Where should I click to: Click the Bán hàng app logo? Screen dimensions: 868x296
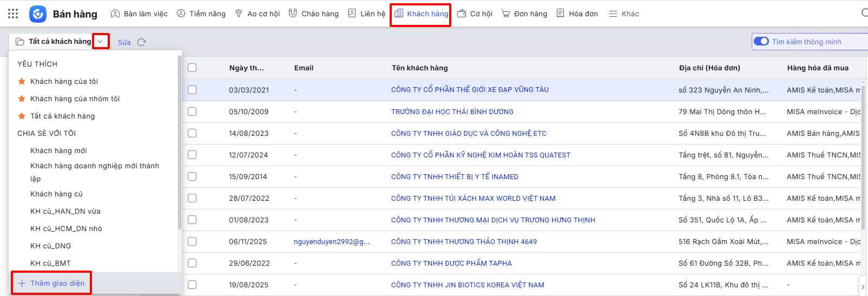click(38, 14)
